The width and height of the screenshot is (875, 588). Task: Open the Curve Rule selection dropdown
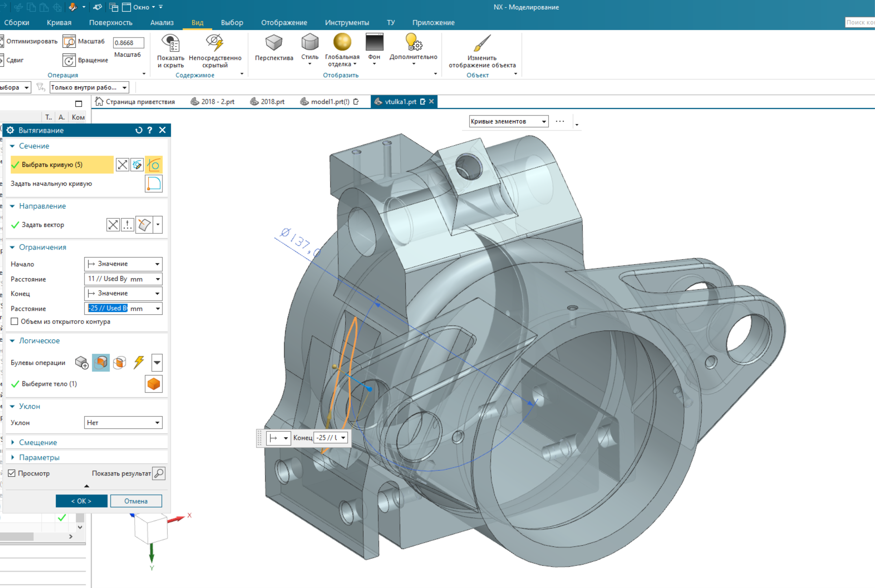click(x=508, y=121)
